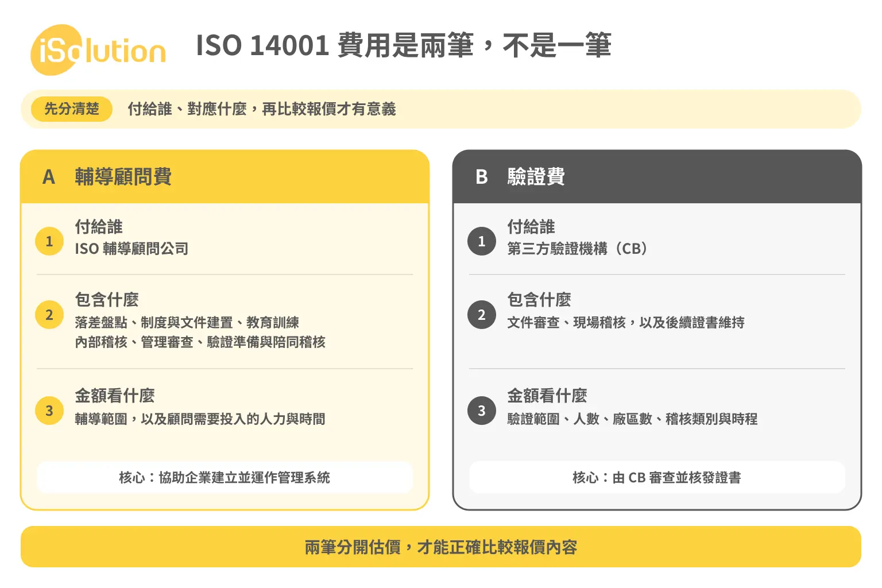
Task: Select dark circle 2 beside 文件審查 text
Action: (x=482, y=315)
